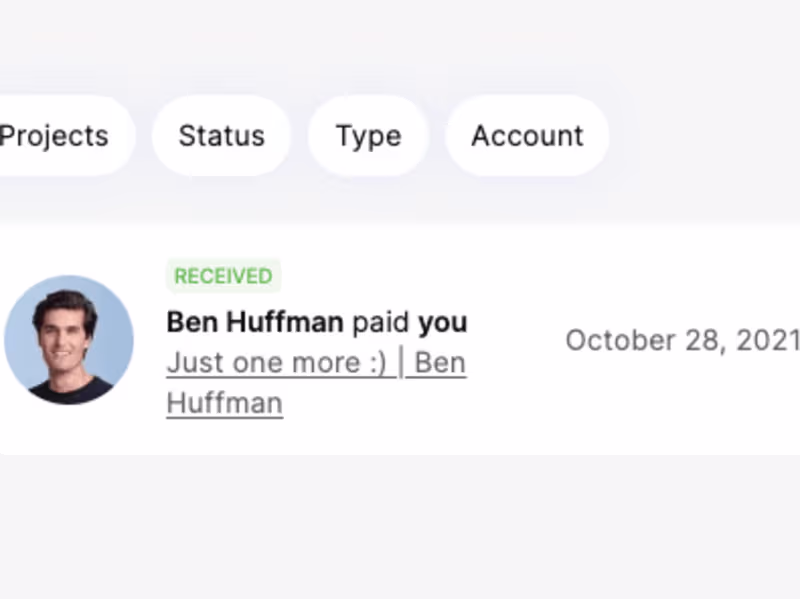Image resolution: width=800 pixels, height=599 pixels.
Task: Click the face in the circular avatar
Action: (66, 330)
